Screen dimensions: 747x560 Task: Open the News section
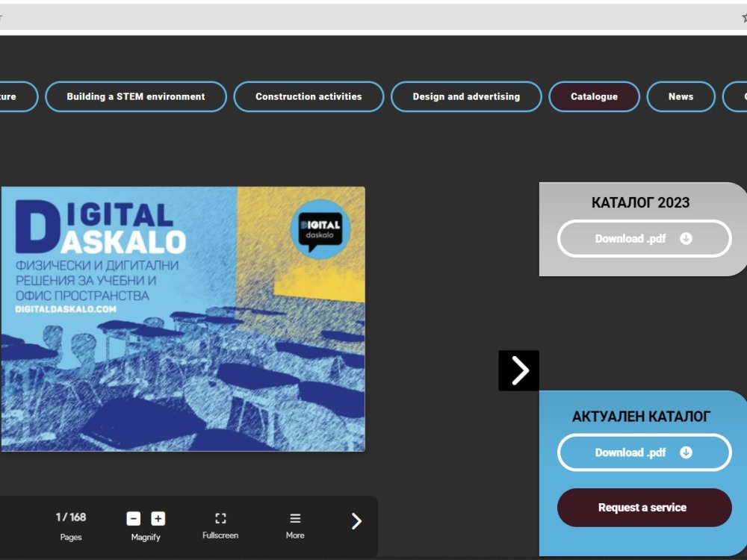(x=681, y=96)
